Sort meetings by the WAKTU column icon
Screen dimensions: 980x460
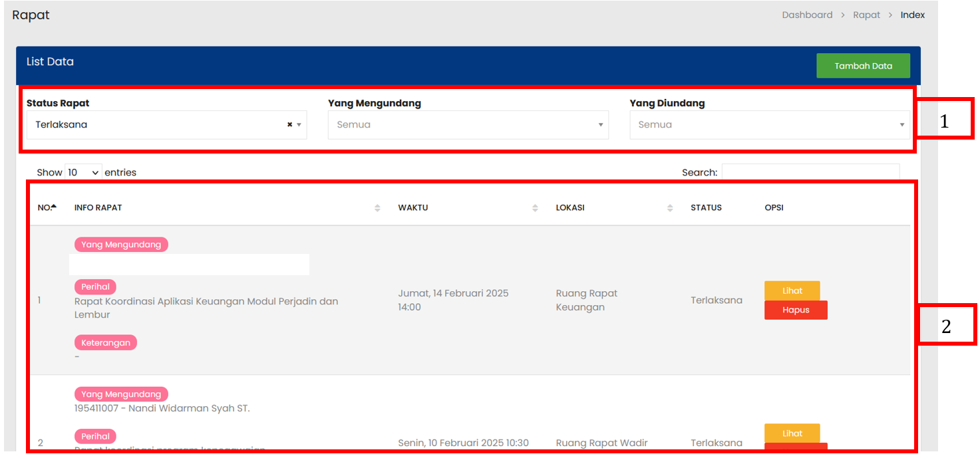pyautogui.click(x=535, y=208)
